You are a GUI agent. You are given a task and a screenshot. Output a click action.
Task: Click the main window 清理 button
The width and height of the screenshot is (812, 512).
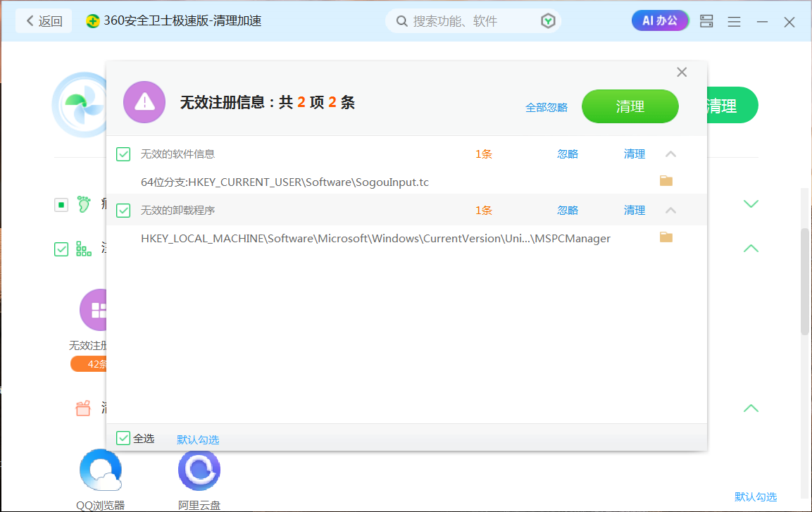[x=732, y=106]
